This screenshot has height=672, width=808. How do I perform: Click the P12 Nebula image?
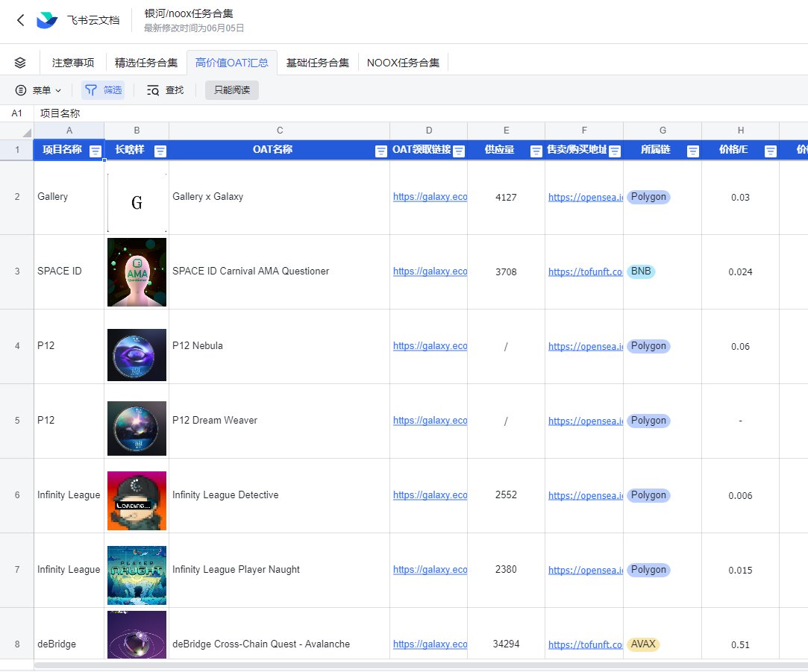(x=137, y=355)
